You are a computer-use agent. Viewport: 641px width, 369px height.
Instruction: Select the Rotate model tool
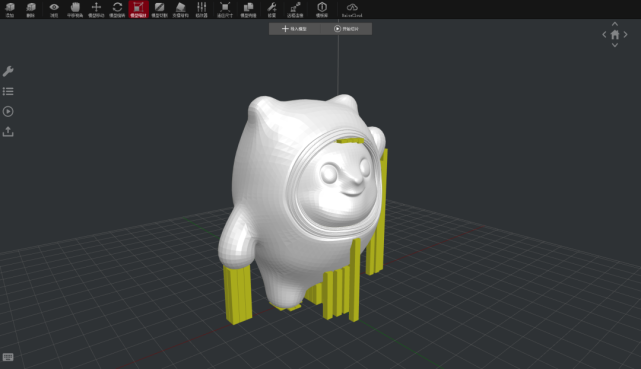pyautogui.click(x=117, y=9)
